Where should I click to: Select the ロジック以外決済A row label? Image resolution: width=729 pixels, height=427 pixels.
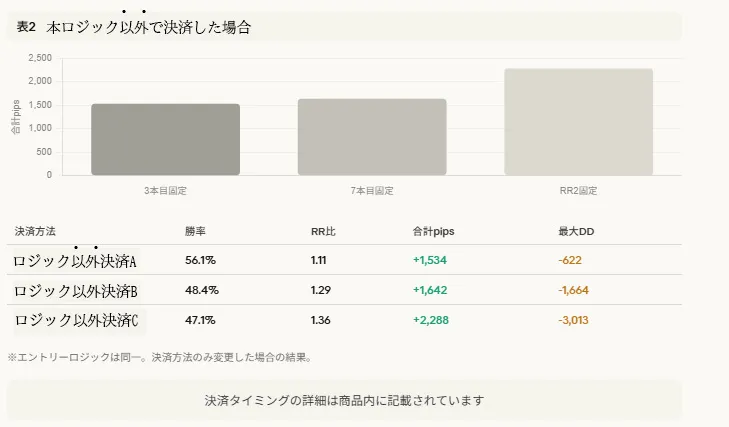click(75, 261)
